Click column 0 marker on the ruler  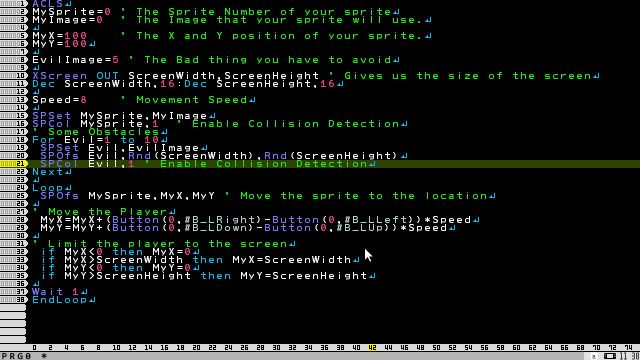click(34, 348)
